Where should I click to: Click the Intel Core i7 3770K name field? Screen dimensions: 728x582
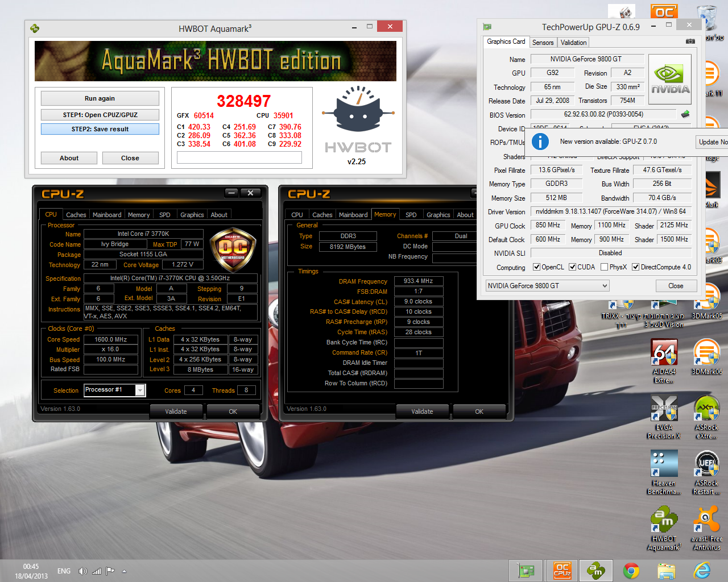(x=143, y=234)
